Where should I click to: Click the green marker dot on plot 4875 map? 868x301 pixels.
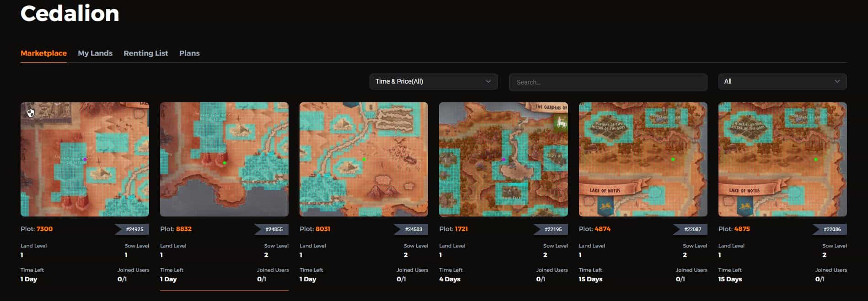816,159
